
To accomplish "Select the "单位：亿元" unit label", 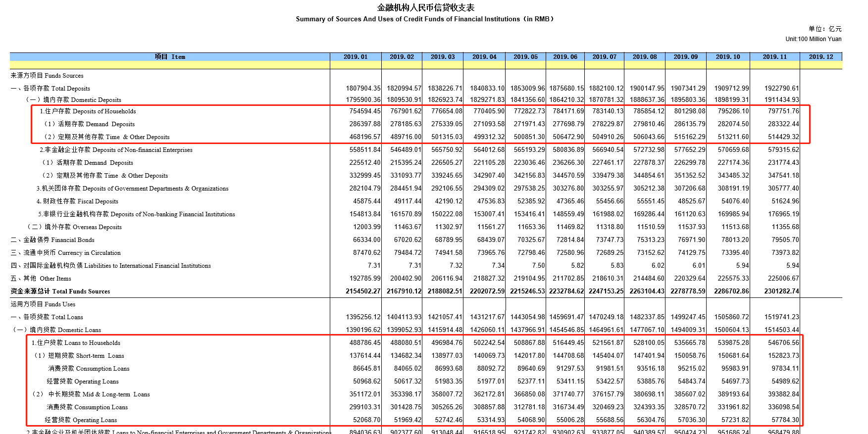I will point(825,29).
